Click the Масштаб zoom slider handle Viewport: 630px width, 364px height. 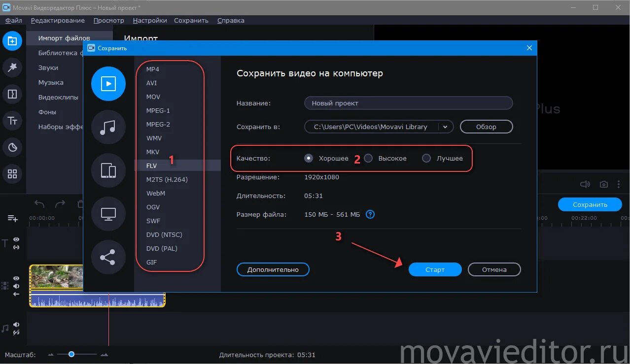pos(71,354)
